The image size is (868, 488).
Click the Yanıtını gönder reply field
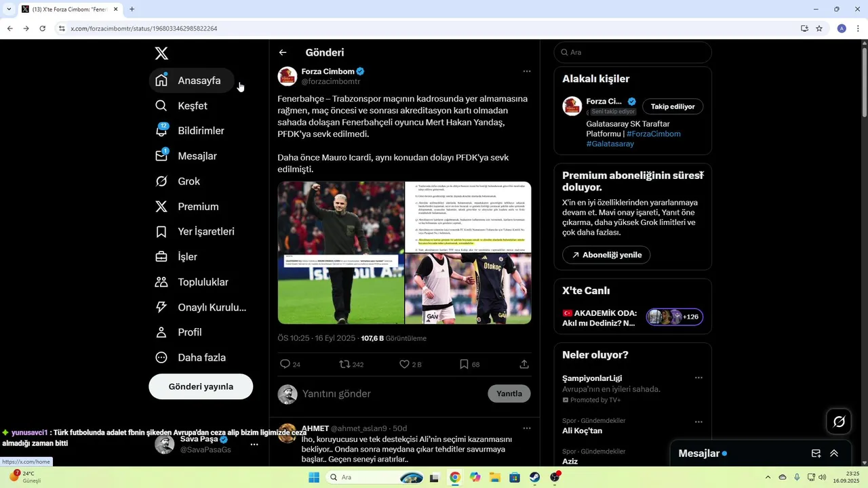point(391,394)
